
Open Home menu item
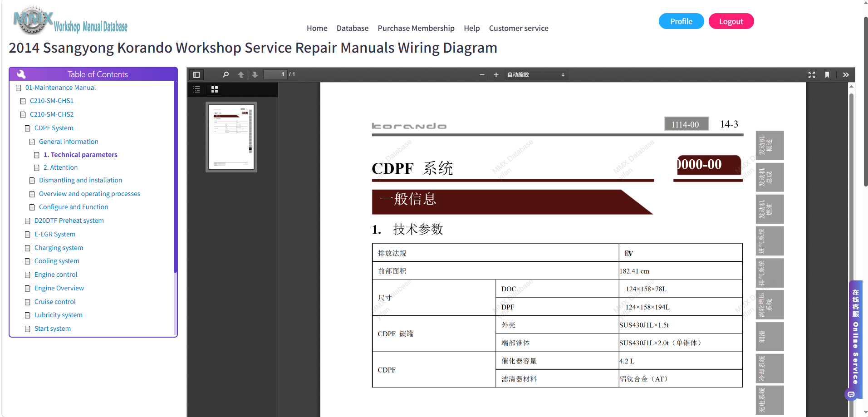click(x=317, y=28)
